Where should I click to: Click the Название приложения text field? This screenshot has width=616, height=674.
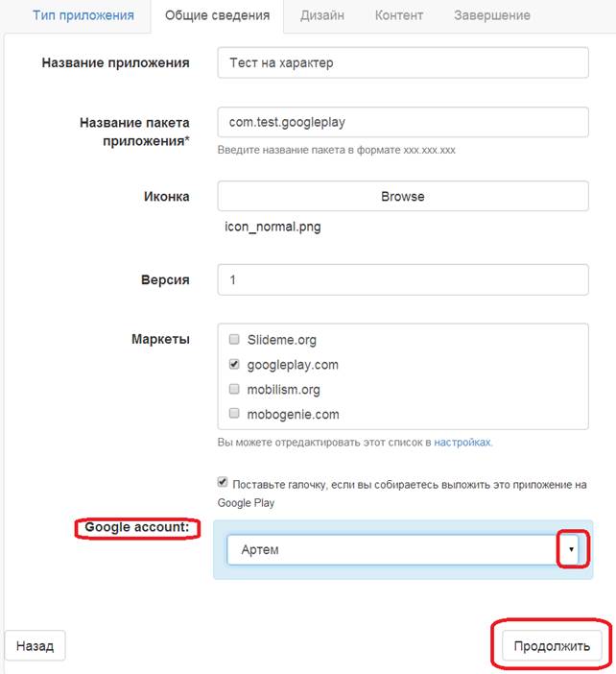click(402, 63)
